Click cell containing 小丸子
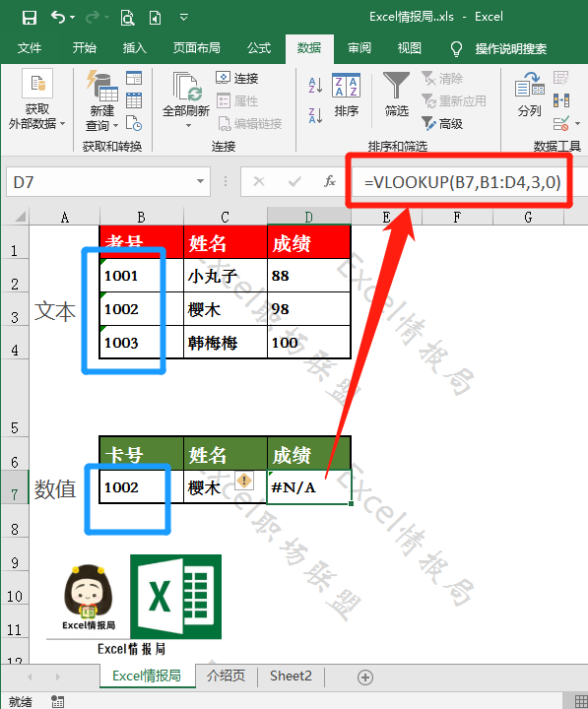 coord(226,276)
